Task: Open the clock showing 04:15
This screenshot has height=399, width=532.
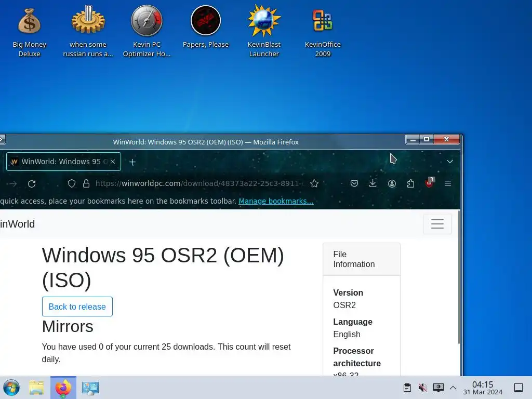Action: click(483, 388)
